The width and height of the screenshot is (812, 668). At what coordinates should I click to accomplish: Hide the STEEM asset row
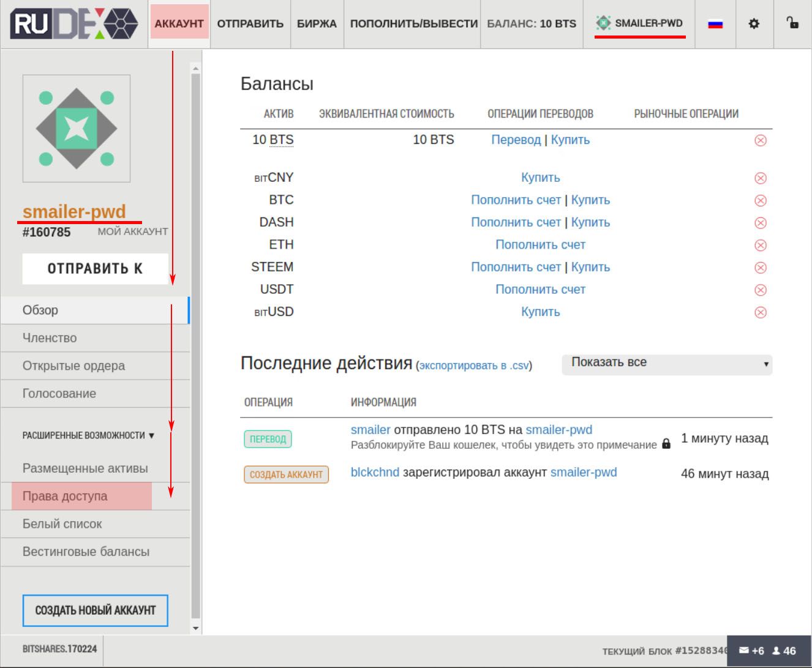click(761, 268)
